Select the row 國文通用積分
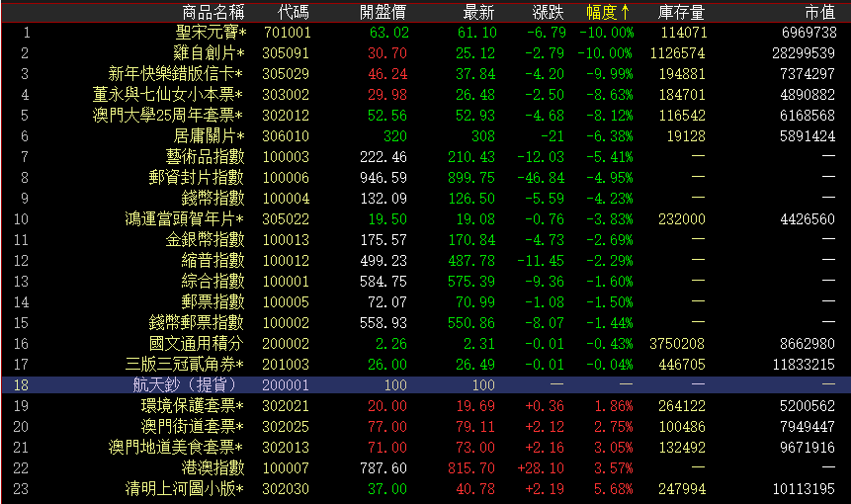Screen dimensions: 851x504 [x=425, y=344]
